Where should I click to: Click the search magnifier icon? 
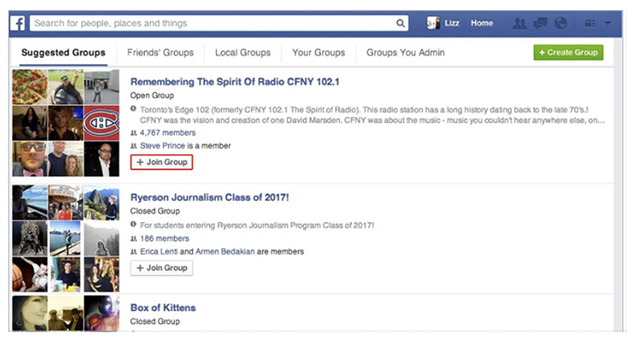pos(400,24)
